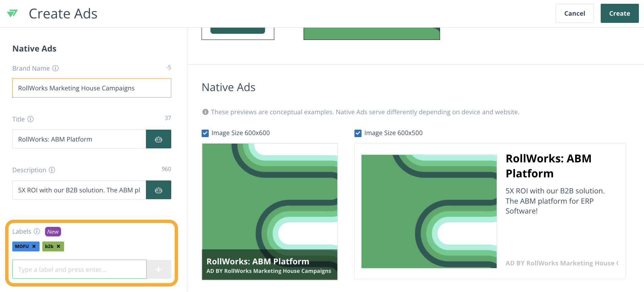The height and width of the screenshot is (292, 644).
Task: Click truncated 'AD BY' text in 600x500 preview
Action: click(562, 263)
